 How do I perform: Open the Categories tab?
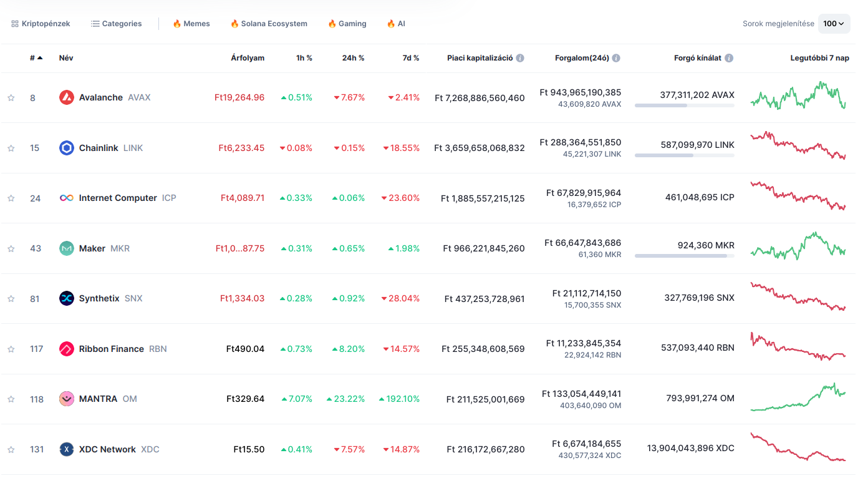coord(117,24)
